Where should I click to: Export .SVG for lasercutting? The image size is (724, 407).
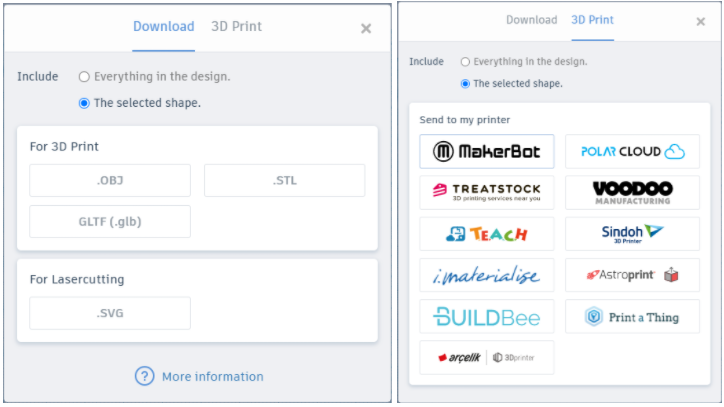coord(110,313)
